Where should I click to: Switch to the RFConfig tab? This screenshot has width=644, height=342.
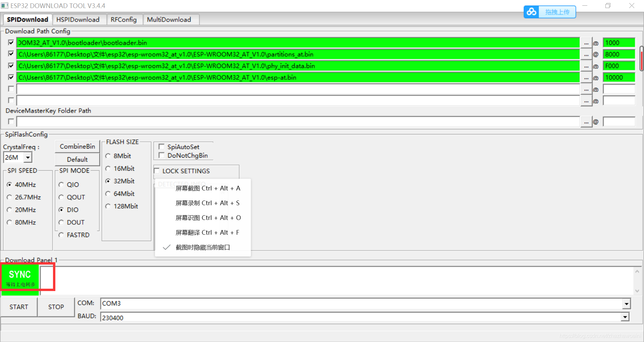124,20
